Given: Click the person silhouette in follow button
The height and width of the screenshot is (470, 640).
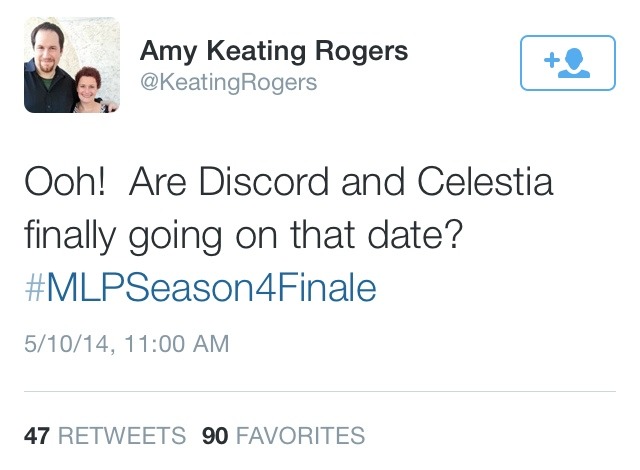Looking at the screenshot, I should [575, 64].
